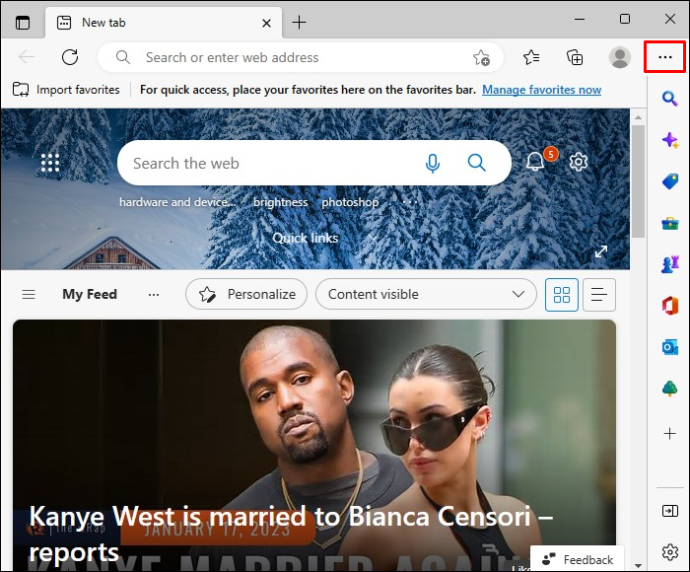
Task: Open the Content visible dropdown
Action: (x=426, y=294)
